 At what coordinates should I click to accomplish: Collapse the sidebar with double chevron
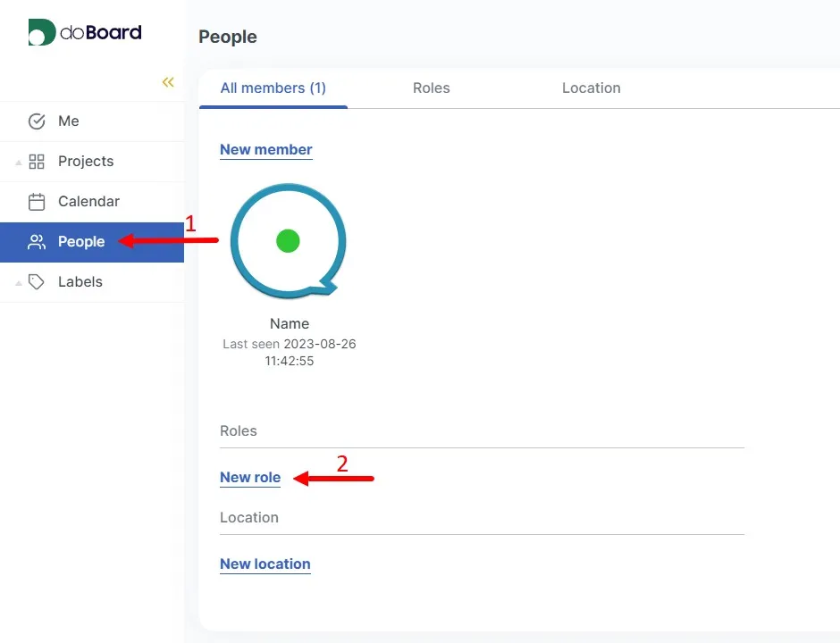pyautogui.click(x=168, y=82)
